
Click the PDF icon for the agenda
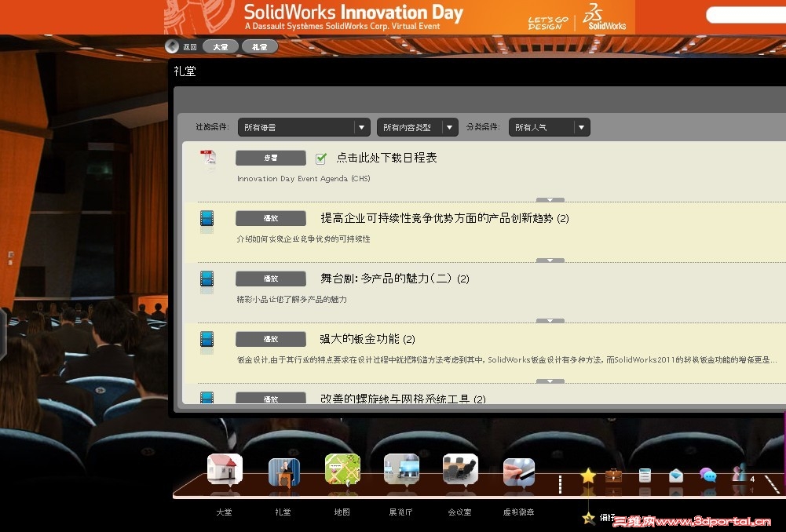[208, 159]
